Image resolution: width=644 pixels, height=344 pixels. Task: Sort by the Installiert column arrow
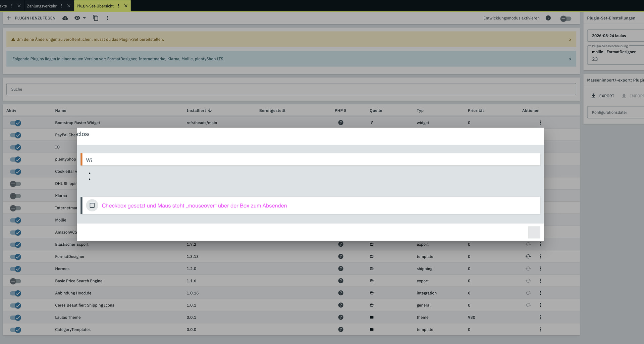210,110
